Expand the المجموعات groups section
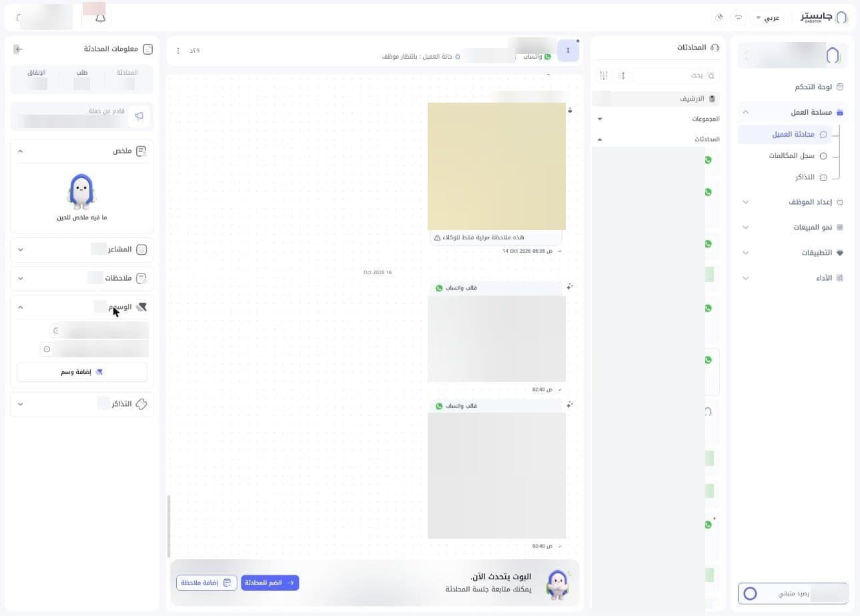The image size is (860, 616). [600, 119]
